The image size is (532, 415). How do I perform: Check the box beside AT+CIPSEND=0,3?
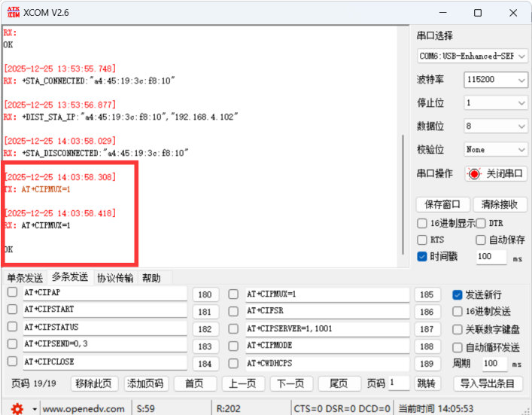pos(12,343)
